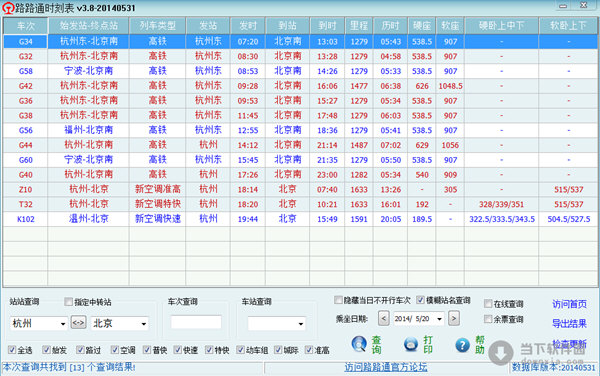Image resolution: width=600 pixels, height=376 pixels.
Task: Go to next date arrow
Action: [x=454, y=318]
